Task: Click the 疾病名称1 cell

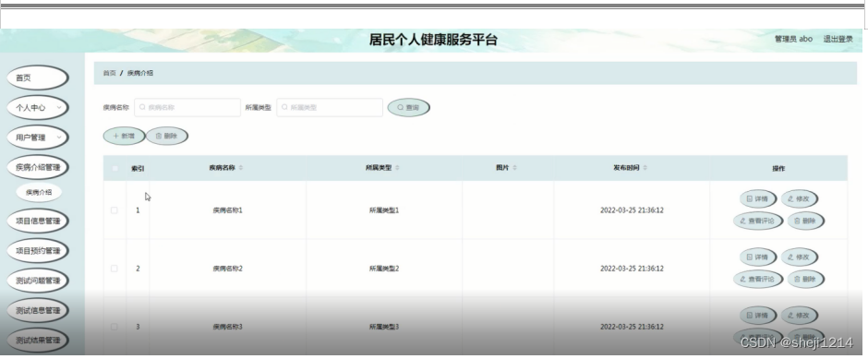Action: 227,210
